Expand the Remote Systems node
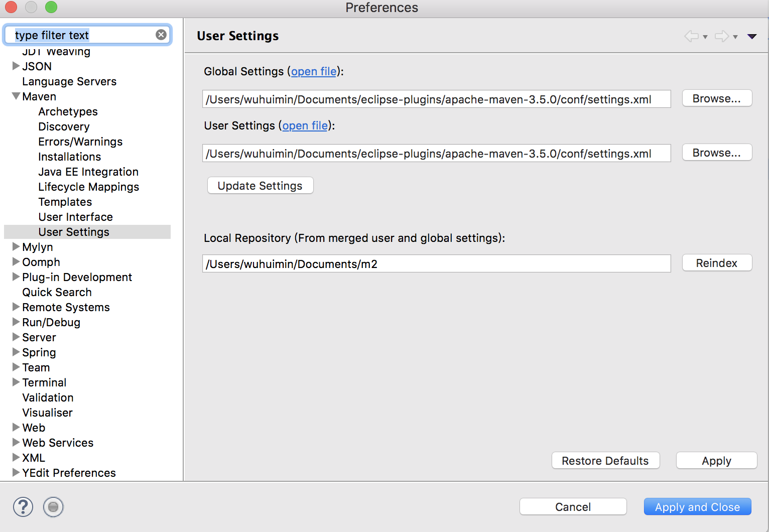Viewport: 769px width, 532px height. point(16,307)
